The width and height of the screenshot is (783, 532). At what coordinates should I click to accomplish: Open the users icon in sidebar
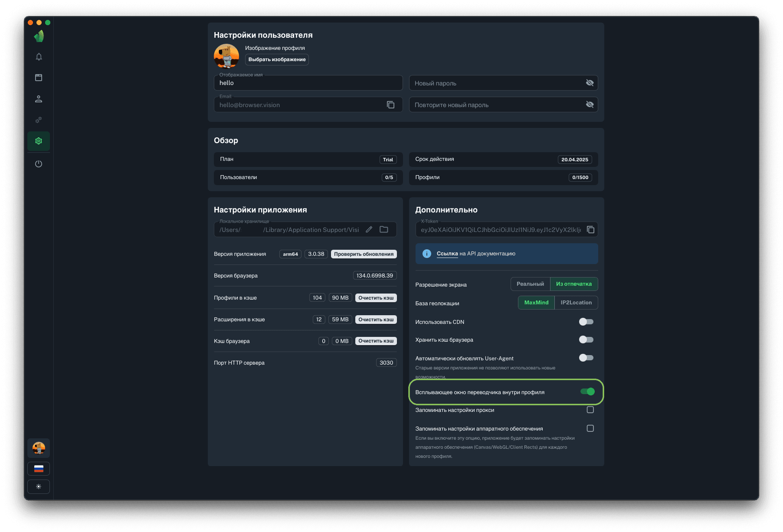click(x=39, y=99)
